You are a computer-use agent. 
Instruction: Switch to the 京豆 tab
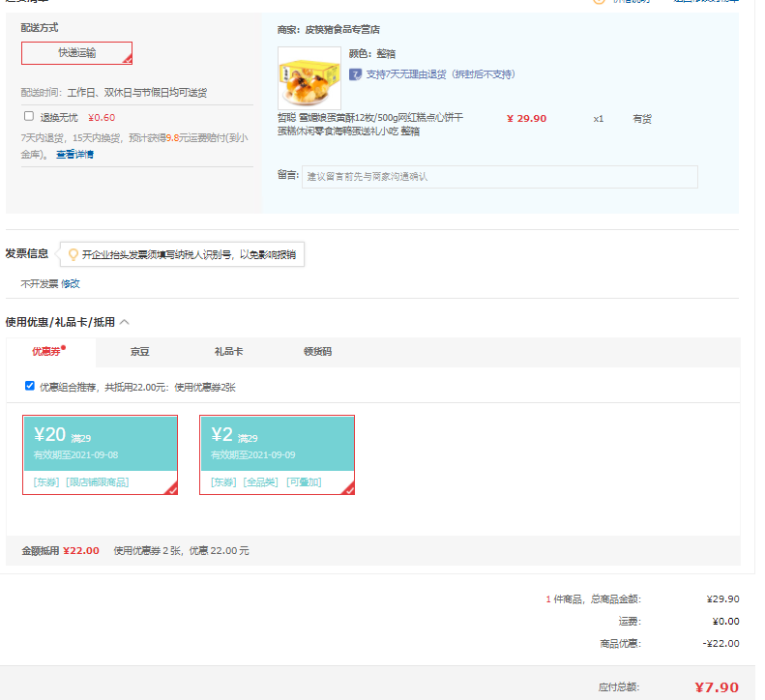[139, 352]
